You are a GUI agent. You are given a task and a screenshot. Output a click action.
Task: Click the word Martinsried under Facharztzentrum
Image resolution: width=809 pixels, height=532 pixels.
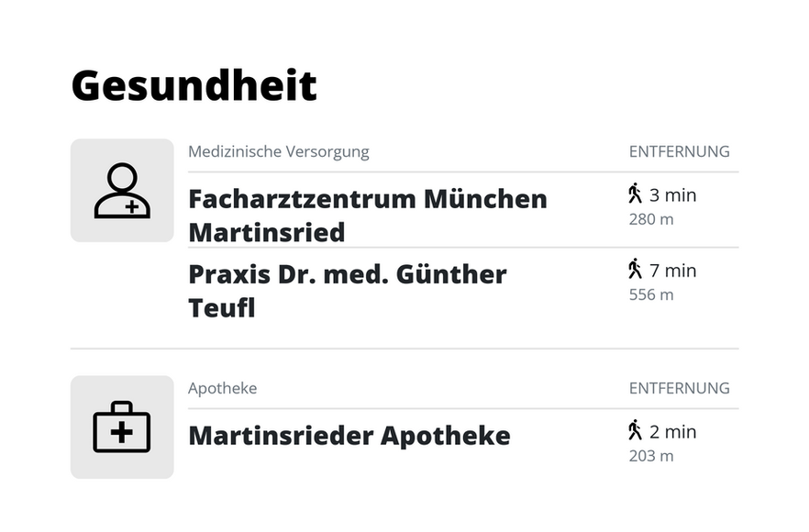point(266,233)
